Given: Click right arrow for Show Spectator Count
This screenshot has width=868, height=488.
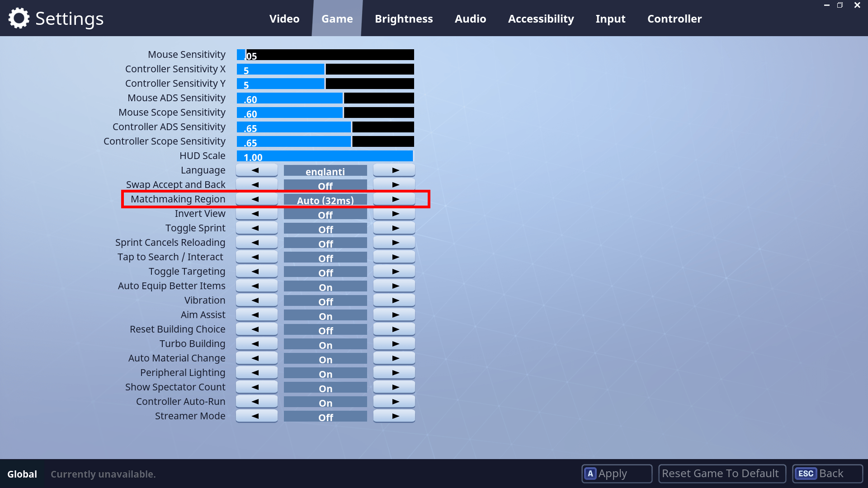Looking at the screenshot, I should click(x=394, y=387).
